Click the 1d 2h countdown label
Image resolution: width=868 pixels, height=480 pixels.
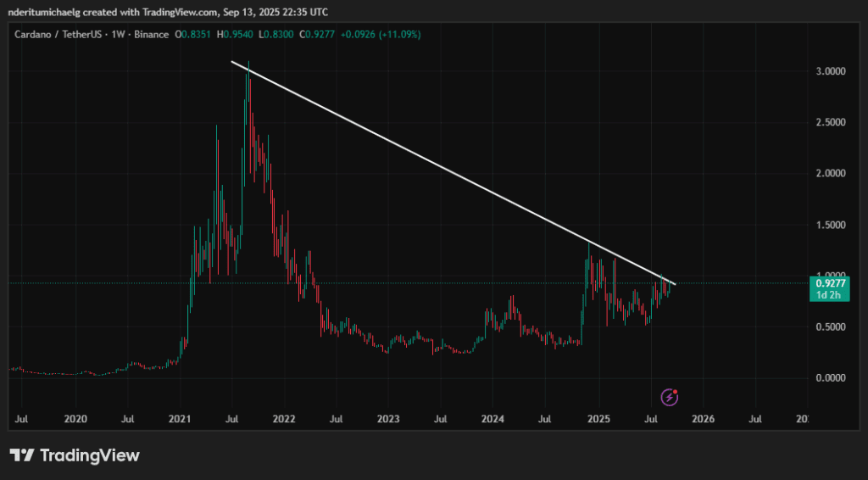pos(830,295)
